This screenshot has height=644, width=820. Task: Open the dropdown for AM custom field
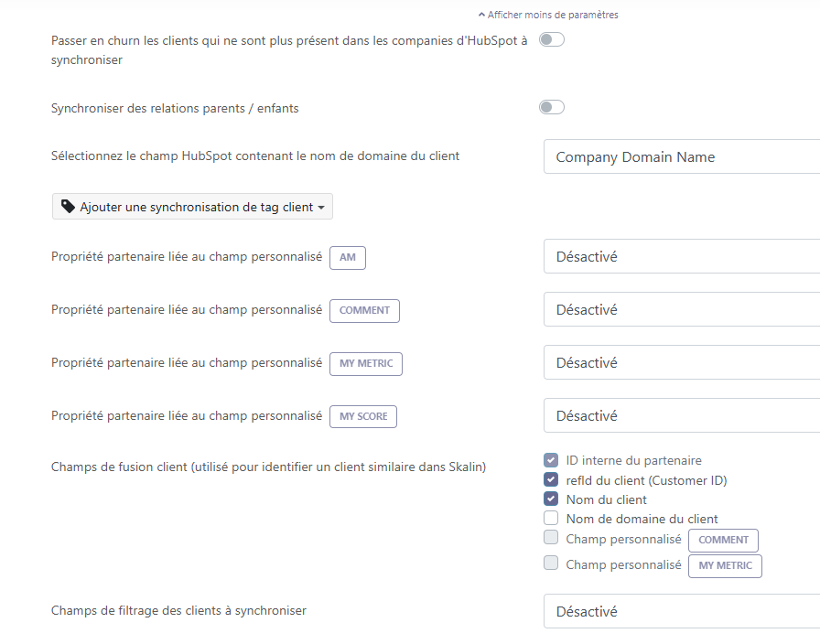coord(682,256)
